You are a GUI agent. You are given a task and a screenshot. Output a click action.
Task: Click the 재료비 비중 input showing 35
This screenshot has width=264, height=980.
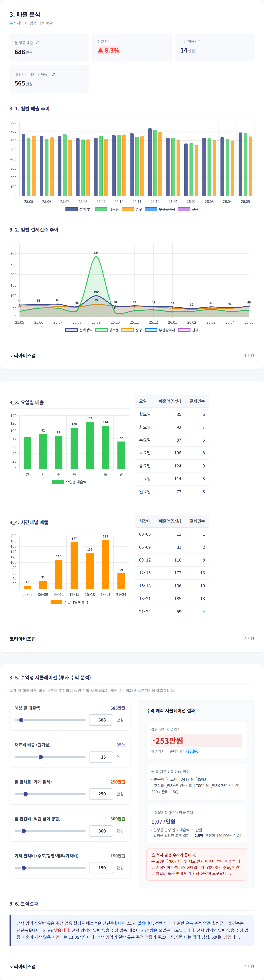click(101, 757)
